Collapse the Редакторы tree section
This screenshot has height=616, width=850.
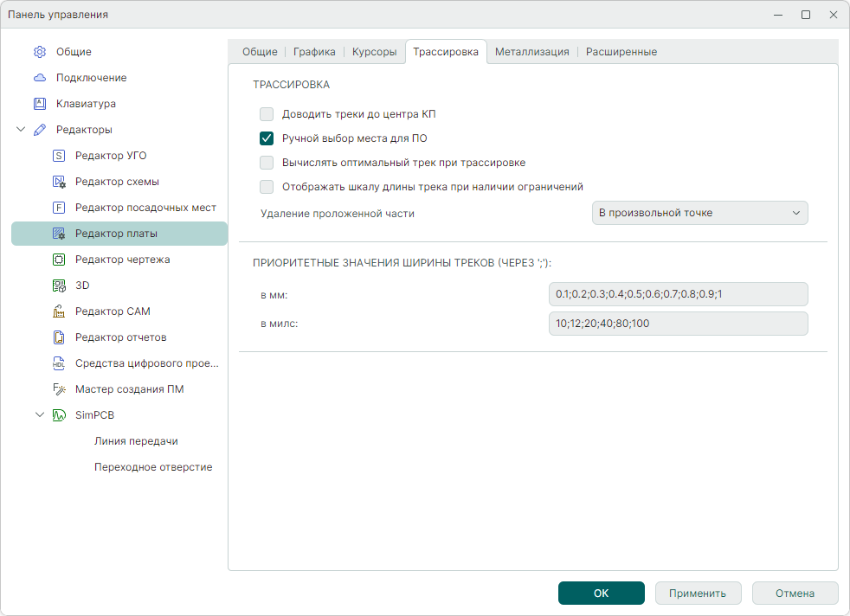tap(21, 130)
